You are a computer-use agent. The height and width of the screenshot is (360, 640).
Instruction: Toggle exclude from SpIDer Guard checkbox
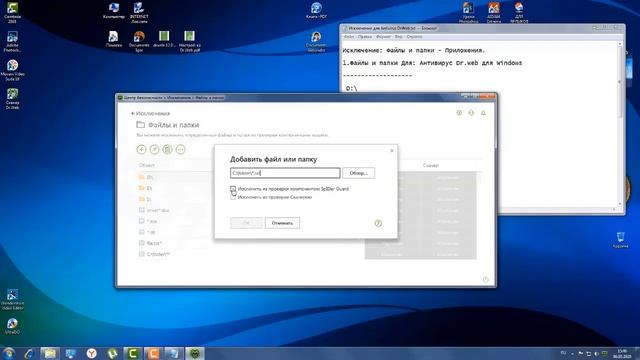pos(233,189)
